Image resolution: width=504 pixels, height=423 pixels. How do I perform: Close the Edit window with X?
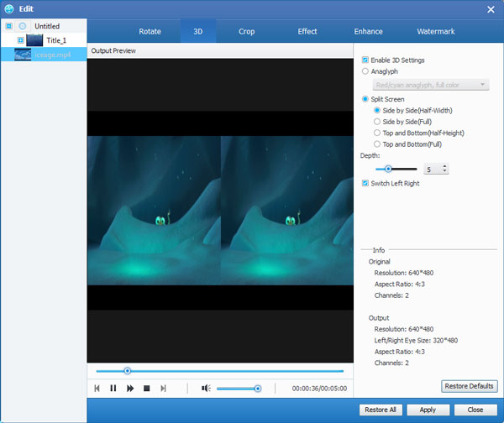(x=491, y=9)
